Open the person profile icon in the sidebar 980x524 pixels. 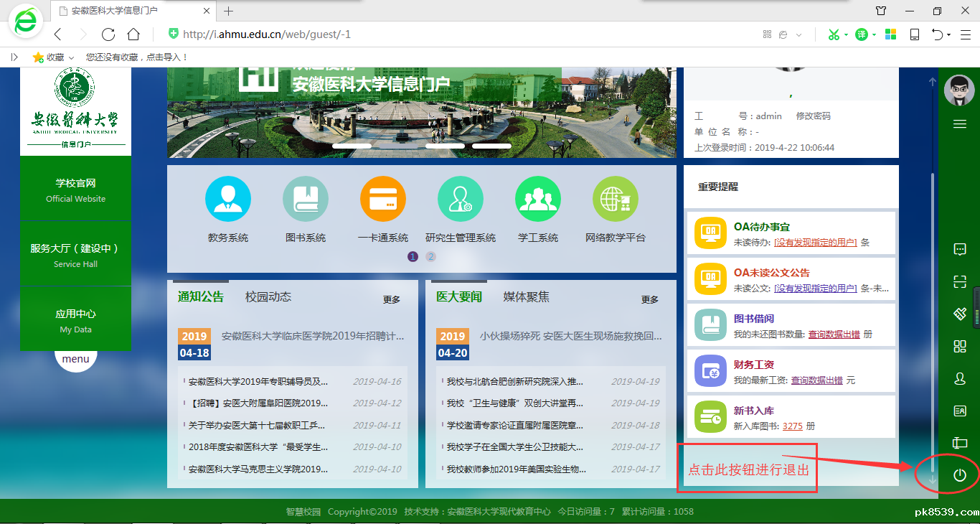(x=960, y=378)
